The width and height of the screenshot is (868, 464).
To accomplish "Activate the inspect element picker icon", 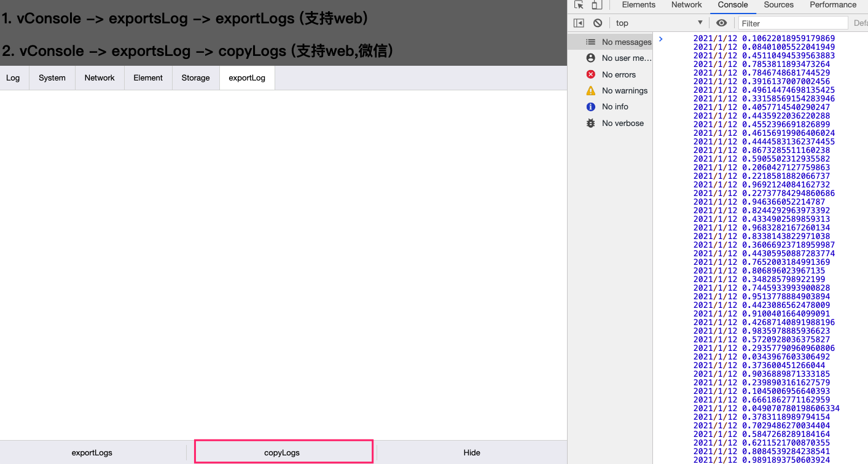I will click(x=579, y=5).
